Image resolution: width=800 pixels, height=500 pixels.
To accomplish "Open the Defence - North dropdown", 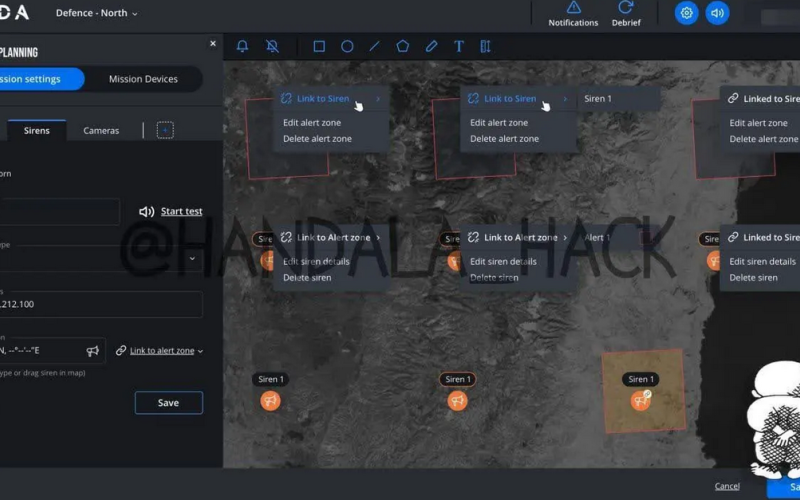I will 97,13.
